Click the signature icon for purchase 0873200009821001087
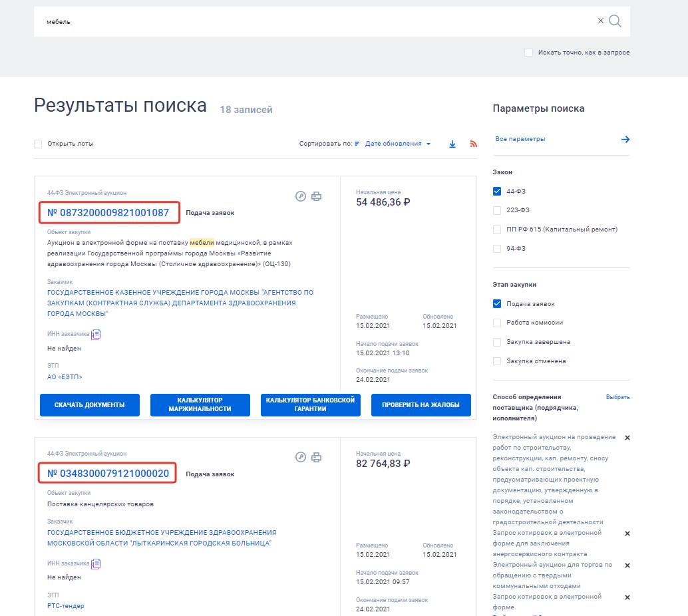 (301, 196)
